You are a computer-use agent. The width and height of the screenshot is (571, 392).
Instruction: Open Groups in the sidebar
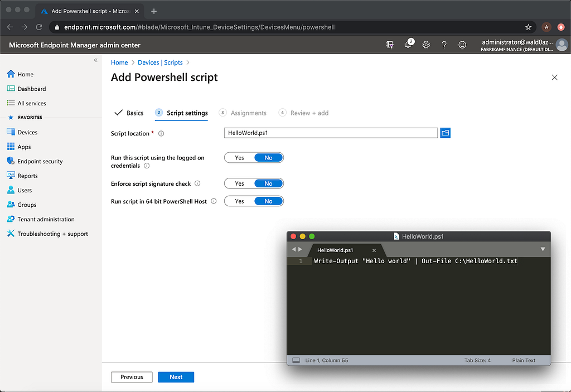point(22,205)
